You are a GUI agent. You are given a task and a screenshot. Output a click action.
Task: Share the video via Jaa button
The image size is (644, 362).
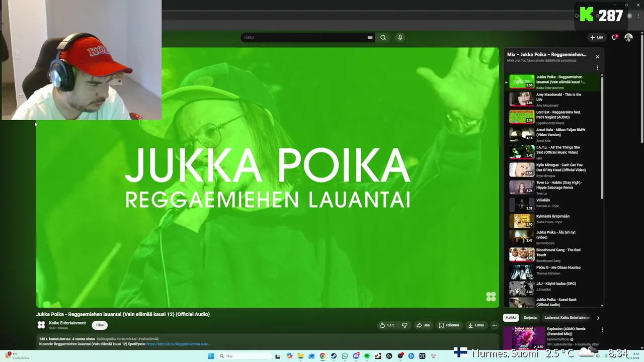(x=423, y=325)
